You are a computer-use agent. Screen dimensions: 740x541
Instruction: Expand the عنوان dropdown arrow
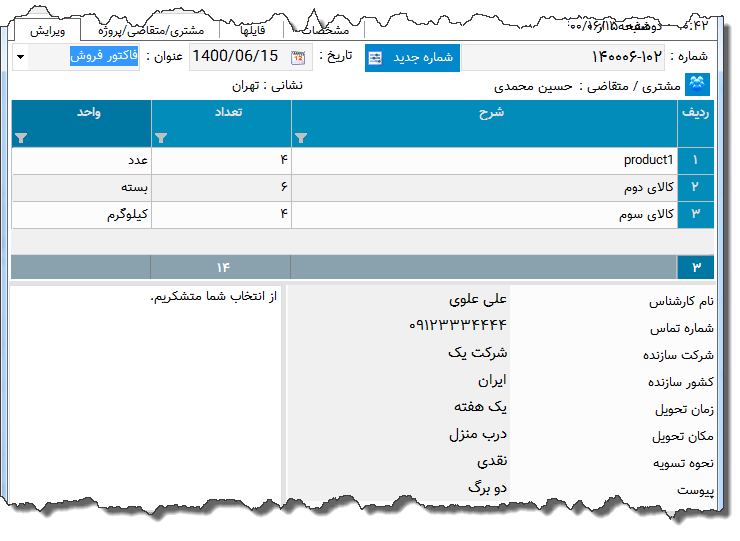20,57
